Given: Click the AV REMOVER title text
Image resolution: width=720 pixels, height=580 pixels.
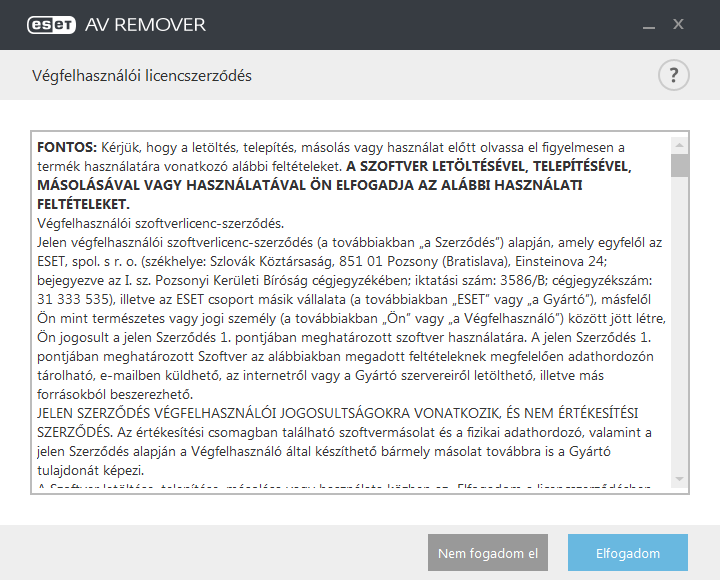Looking at the screenshot, I should click(x=146, y=25).
